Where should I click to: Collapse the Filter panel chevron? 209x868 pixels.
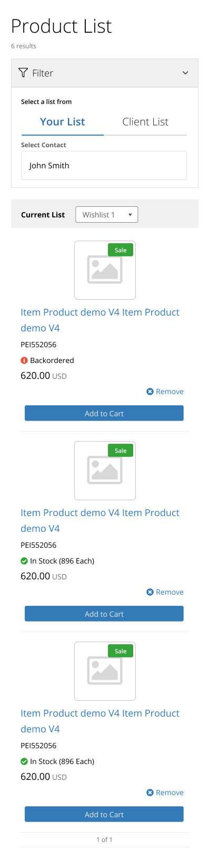185,73
